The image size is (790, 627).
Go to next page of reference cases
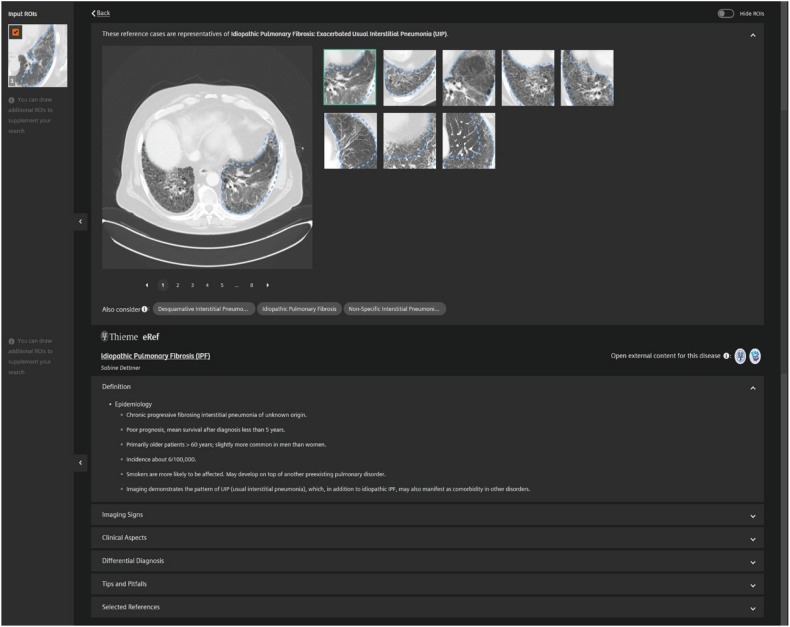(267, 285)
